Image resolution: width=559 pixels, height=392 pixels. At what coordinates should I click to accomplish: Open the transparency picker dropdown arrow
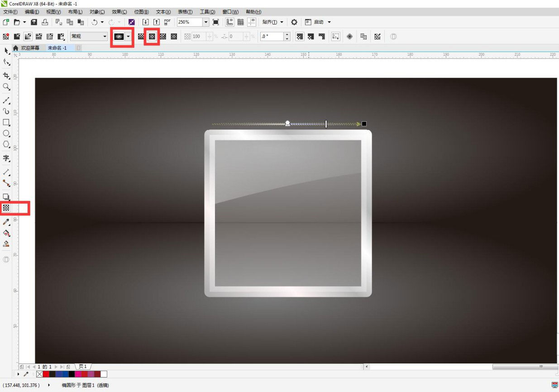tap(129, 36)
